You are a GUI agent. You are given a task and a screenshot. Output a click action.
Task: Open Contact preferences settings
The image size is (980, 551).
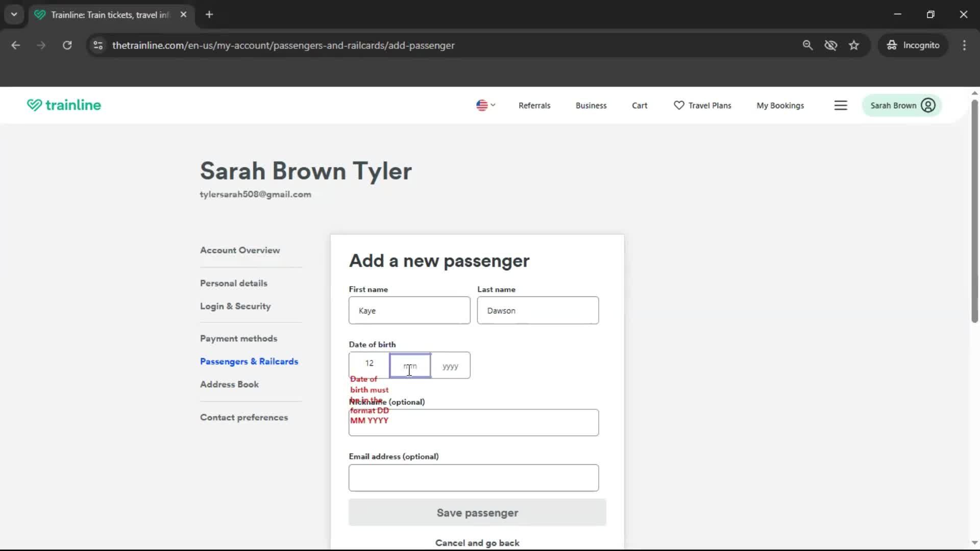coord(244,417)
